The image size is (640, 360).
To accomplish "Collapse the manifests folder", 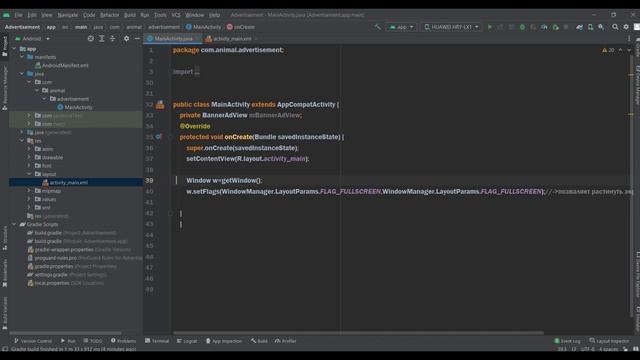I will 22,57.
